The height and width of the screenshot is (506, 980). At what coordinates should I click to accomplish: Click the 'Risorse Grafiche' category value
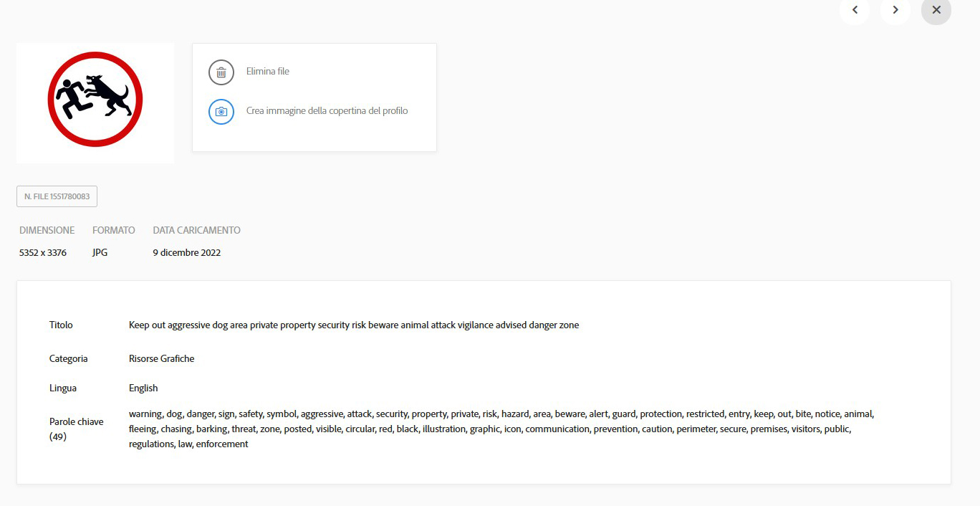(x=161, y=358)
